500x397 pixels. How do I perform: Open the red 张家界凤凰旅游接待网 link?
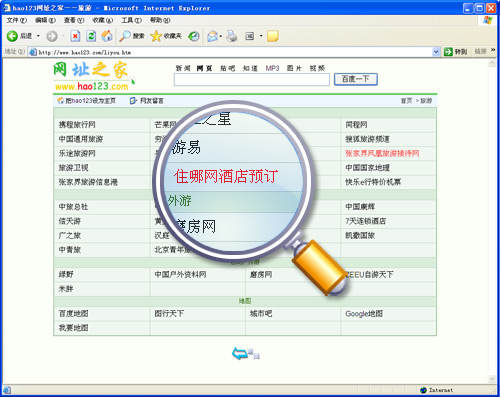382,153
